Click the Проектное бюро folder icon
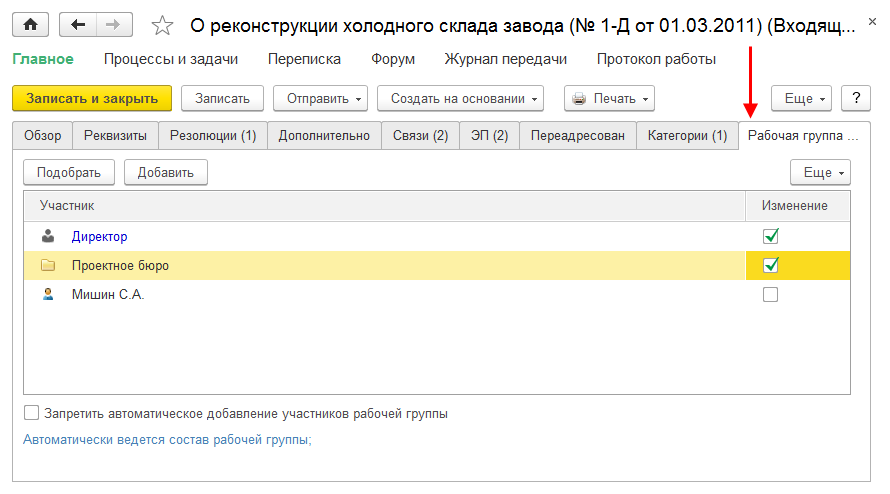Image resolution: width=890 pixels, height=494 pixels. point(48,266)
